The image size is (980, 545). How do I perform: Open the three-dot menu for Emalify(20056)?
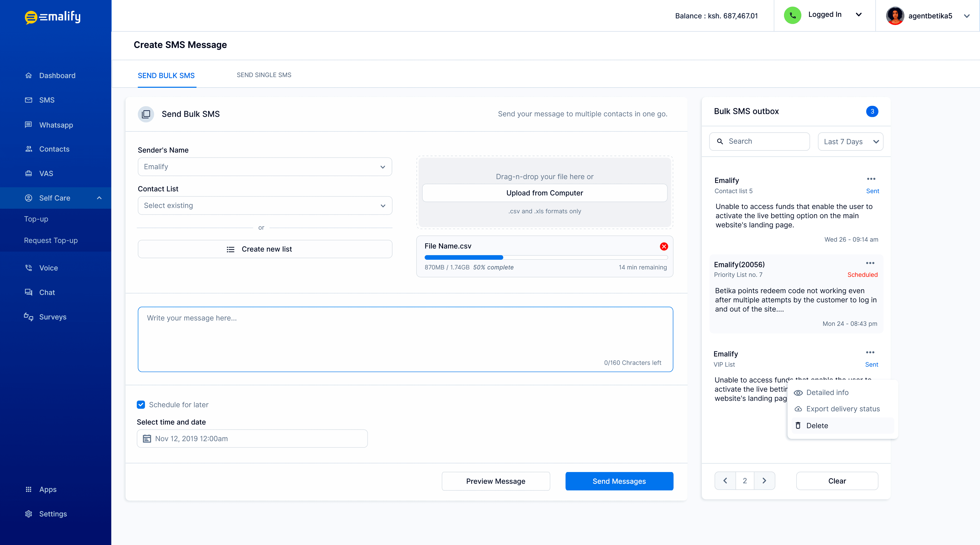pyautogui.click(x=870, y=263)
